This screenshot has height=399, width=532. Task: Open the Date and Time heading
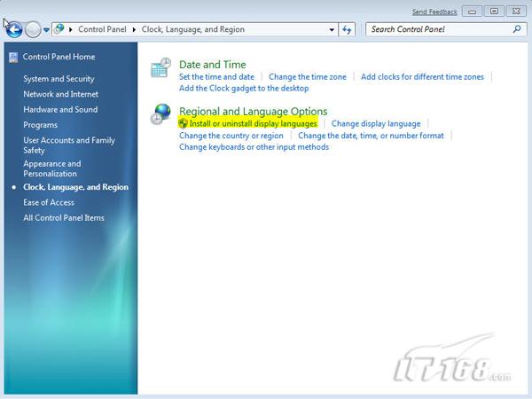213,65
